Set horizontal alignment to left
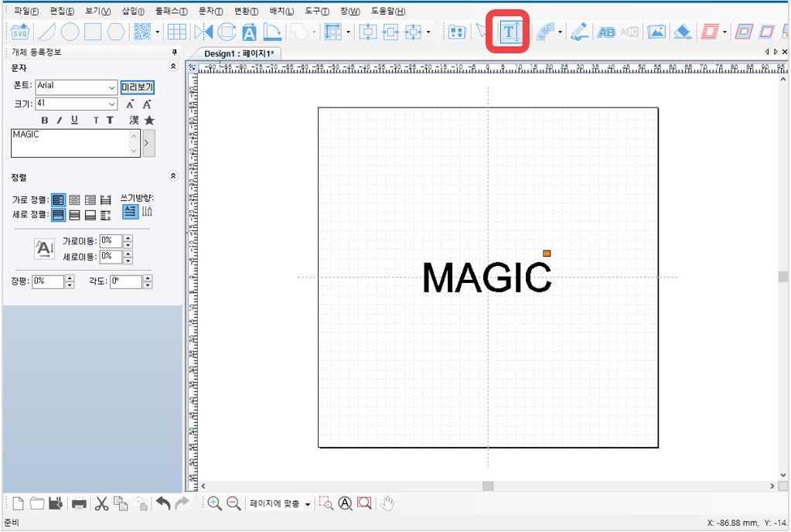The image size is (791, 532). point(59,200)
